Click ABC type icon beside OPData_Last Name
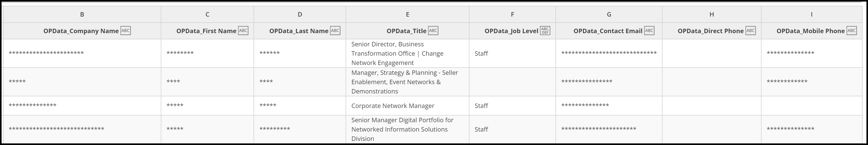The width and height of the screenshot is (868, 145). pos(335,31)
